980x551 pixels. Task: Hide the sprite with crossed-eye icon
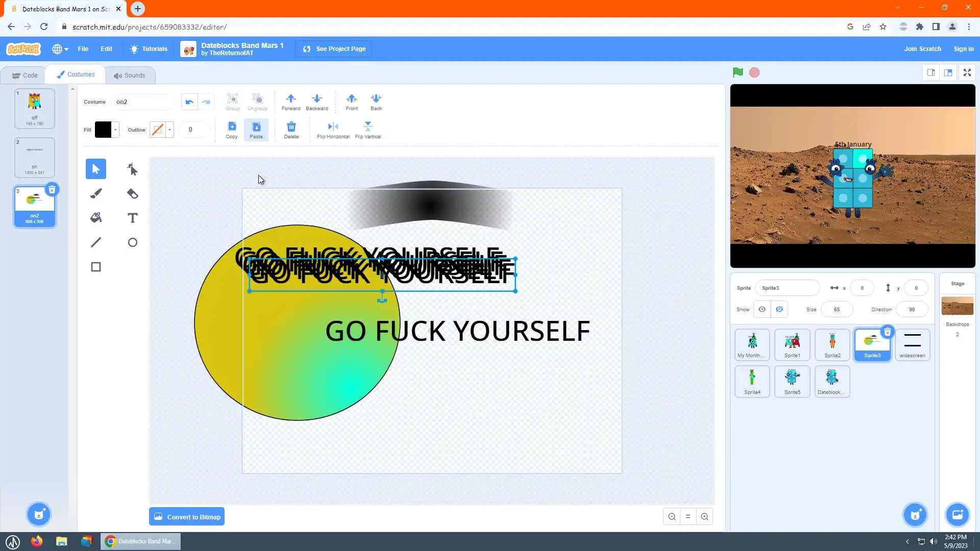pos(779,309)
